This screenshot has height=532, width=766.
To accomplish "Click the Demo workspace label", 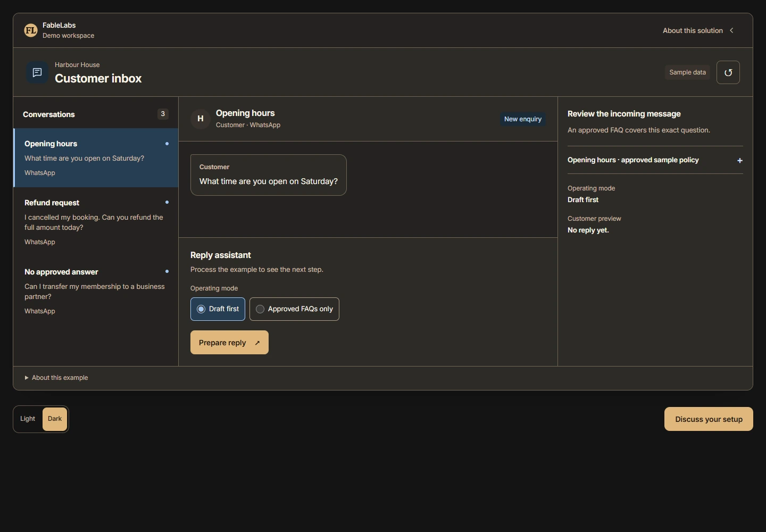I will click(69, 36).
